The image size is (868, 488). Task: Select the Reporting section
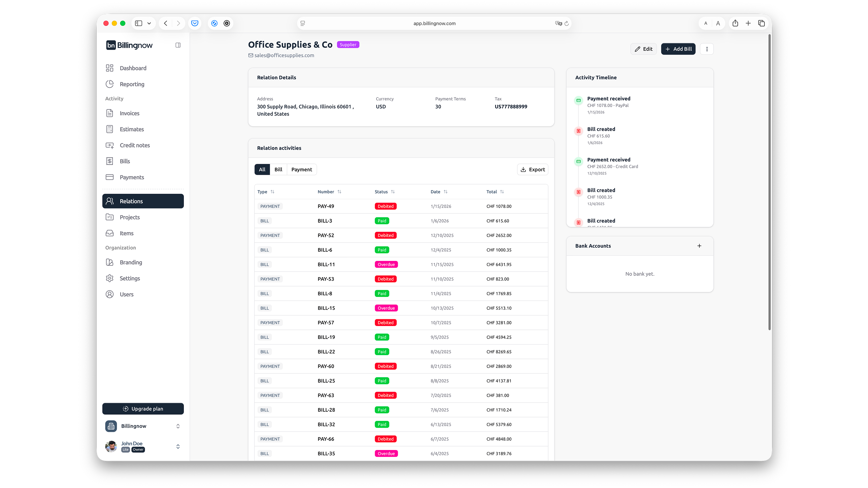[132, 84]
